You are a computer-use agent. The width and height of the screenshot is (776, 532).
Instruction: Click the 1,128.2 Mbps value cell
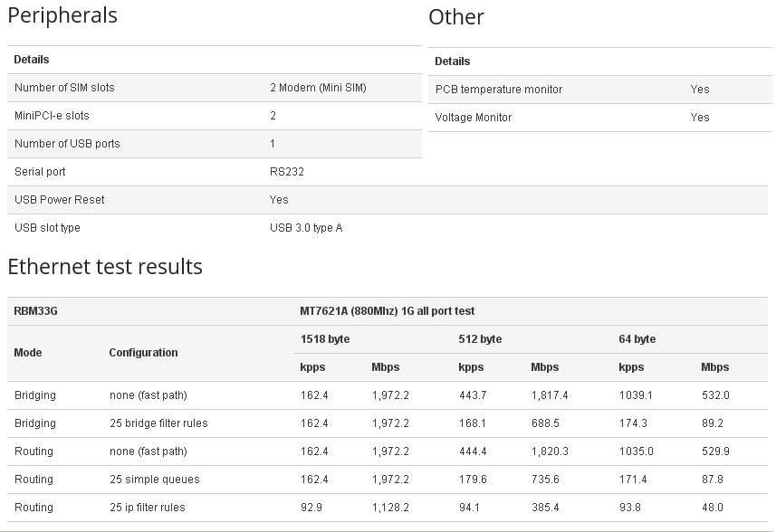[x=391, y=508]
